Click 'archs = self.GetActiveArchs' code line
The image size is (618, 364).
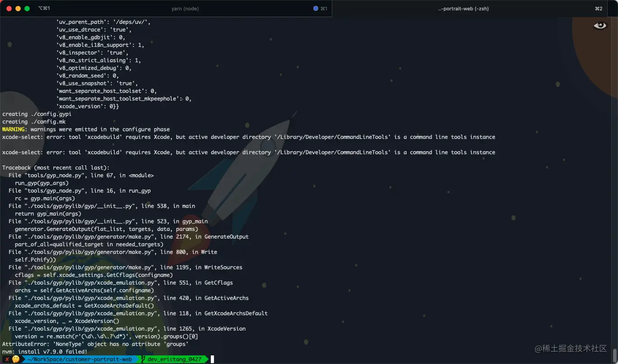click(x=84, y=290)
